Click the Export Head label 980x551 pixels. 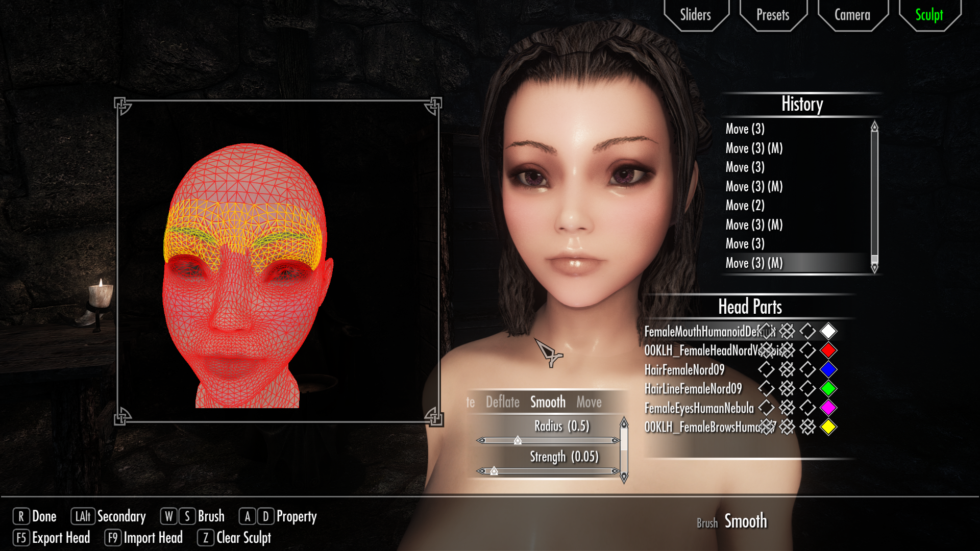(61, 538)
